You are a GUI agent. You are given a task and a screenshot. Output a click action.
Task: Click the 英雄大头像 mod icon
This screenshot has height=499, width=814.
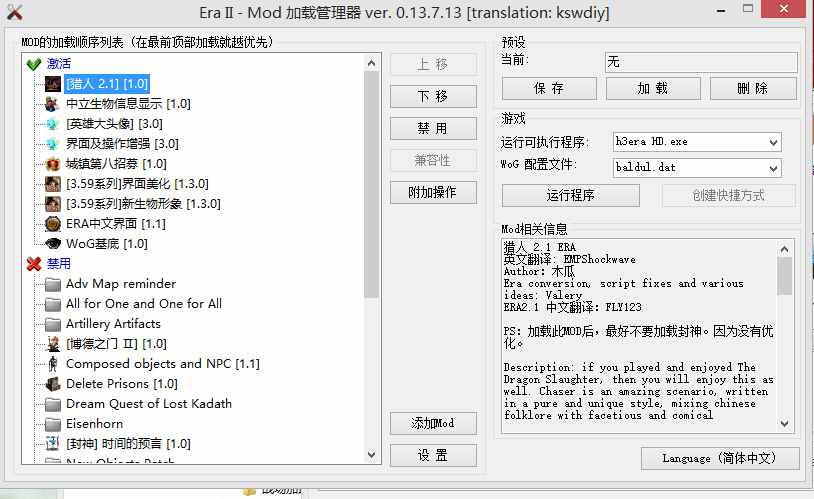pyautogui.click(x=52, y=124)
